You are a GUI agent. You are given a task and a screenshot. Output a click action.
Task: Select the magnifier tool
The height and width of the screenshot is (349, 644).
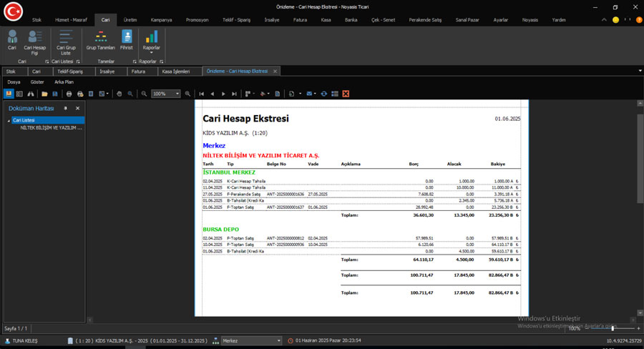(130, 94)
